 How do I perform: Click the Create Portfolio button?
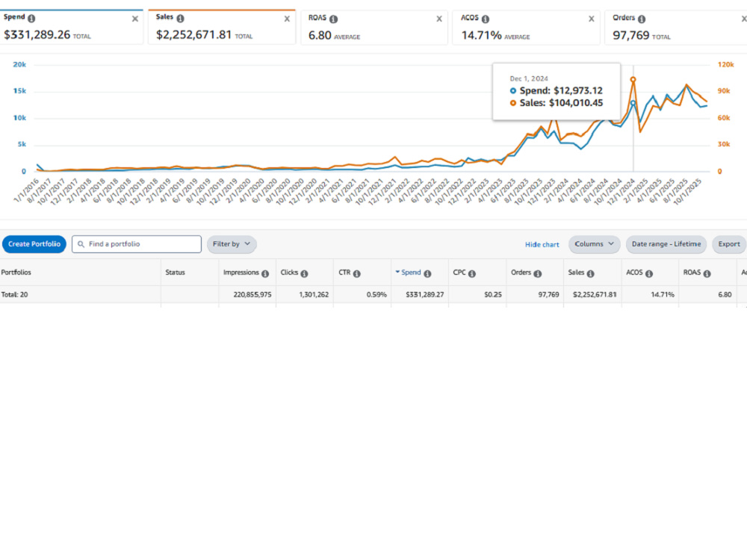34,244
